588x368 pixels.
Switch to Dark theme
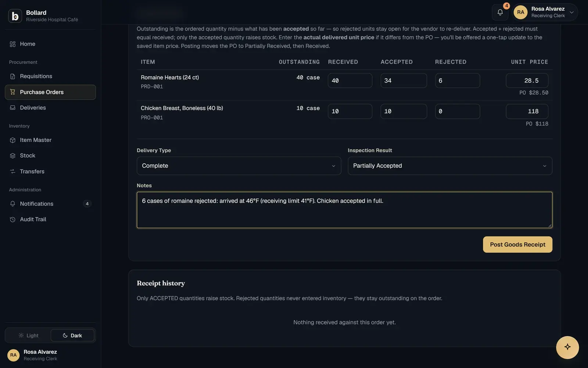[72, 335]
